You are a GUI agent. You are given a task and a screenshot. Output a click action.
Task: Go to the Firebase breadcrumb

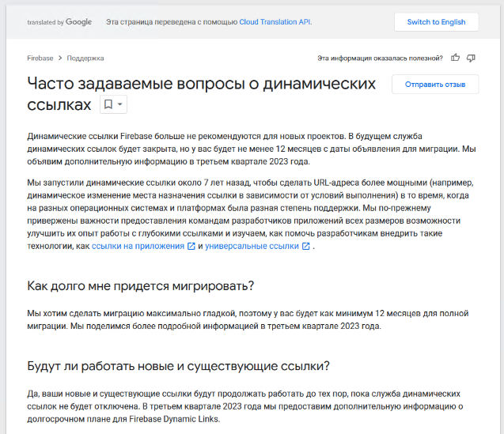tap(40, 58)
